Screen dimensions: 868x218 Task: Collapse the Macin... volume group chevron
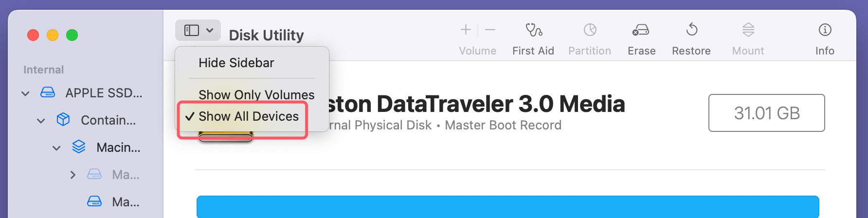click(x=56, y=147)
